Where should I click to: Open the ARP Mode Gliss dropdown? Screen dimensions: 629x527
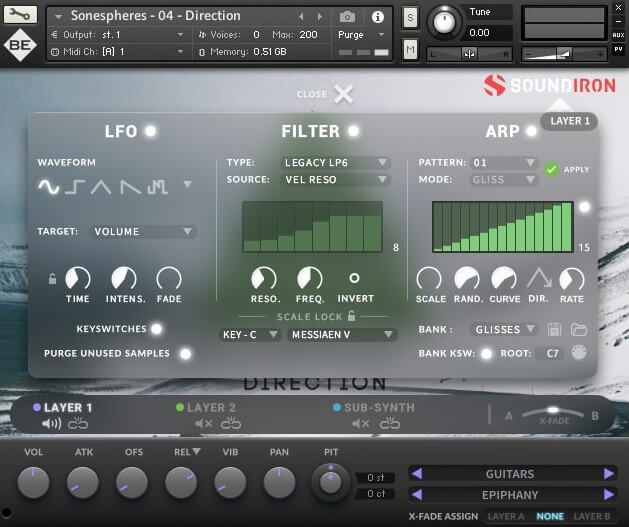coord(504,179)
